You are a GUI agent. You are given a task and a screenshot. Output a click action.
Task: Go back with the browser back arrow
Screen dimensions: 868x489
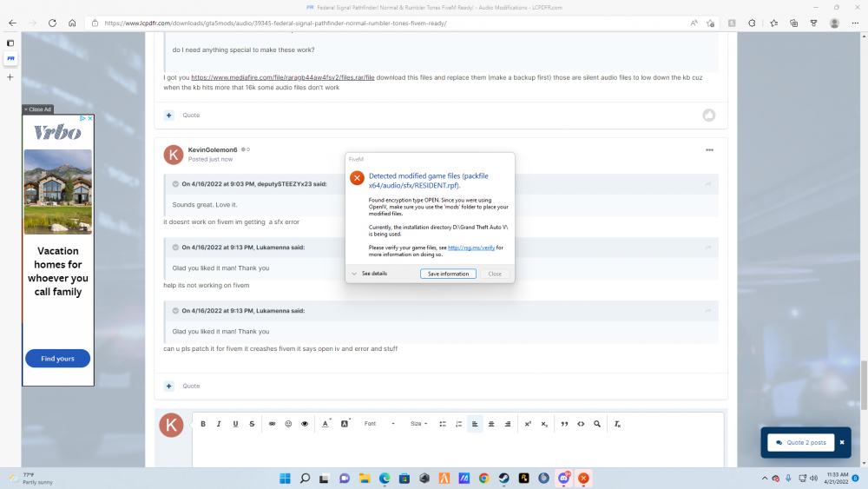pos(12,23)
